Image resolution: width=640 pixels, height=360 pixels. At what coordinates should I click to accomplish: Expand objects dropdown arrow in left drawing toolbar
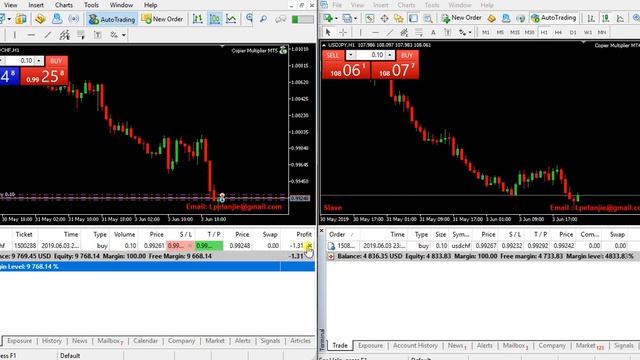click(x=124, y=36)
